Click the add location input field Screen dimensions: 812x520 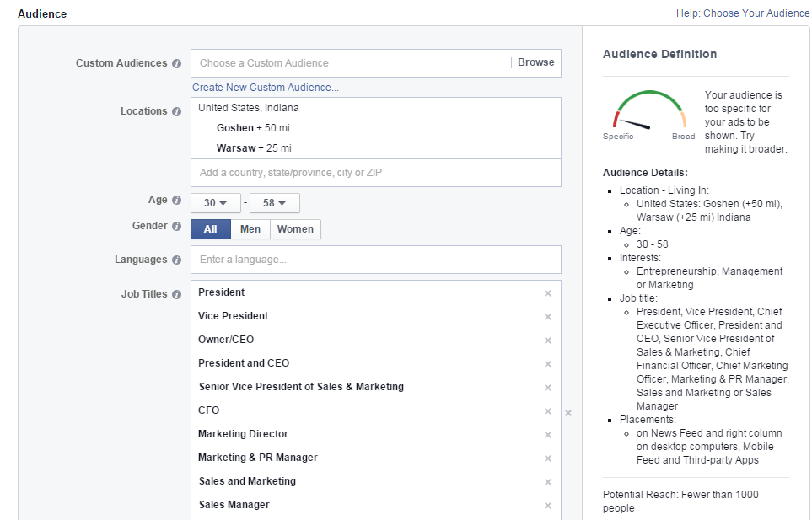(x=375, y=173)
